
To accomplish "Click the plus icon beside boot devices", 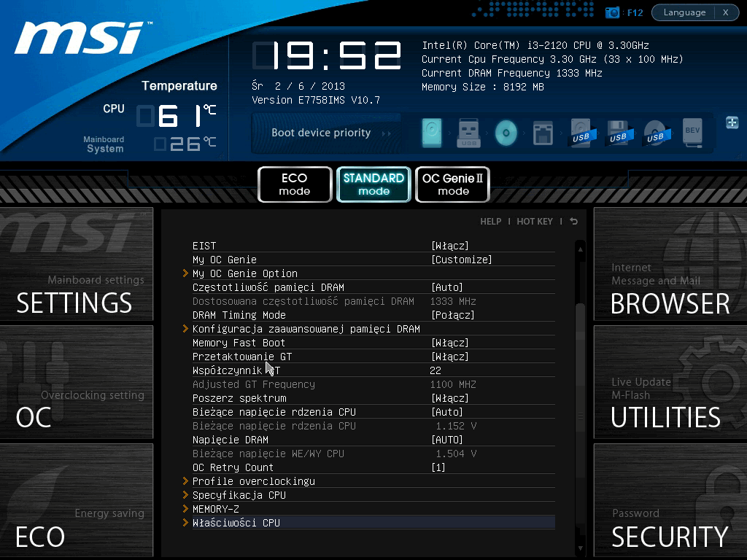I will pos(732,122).
